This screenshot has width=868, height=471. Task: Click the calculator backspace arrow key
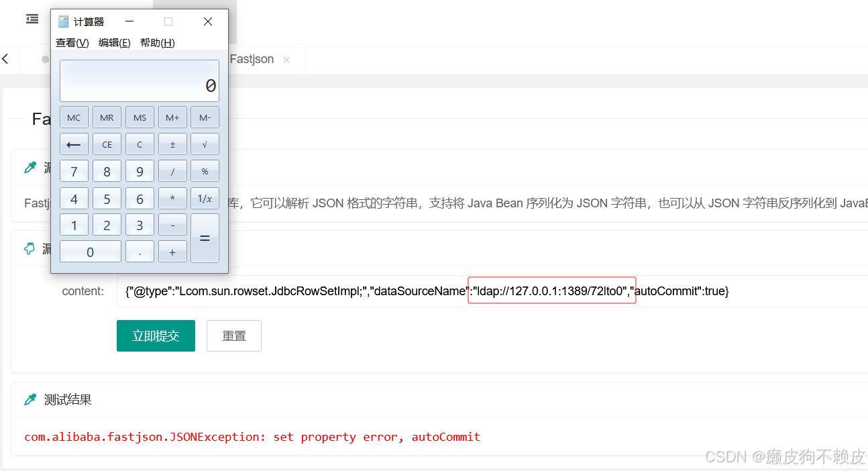pos(74,144)
